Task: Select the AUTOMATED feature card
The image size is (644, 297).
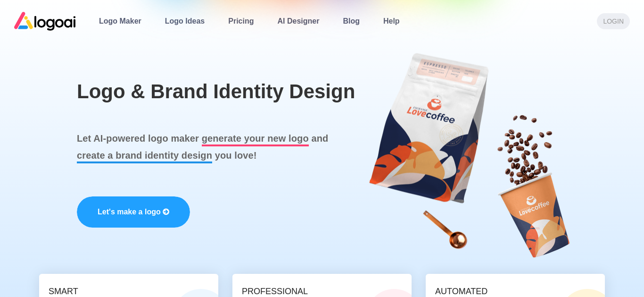Action: tap(515, 286)
